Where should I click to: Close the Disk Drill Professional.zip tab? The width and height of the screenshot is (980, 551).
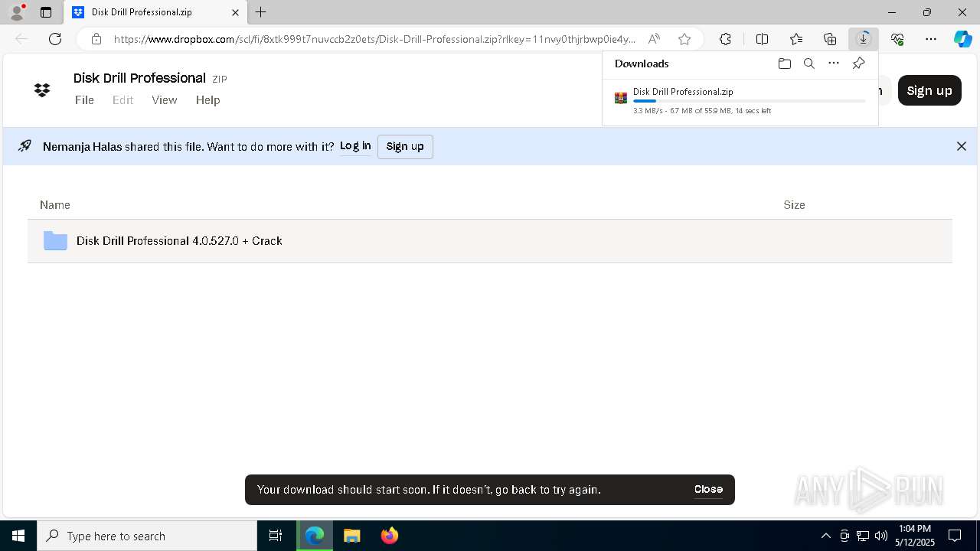click(235, 12)
